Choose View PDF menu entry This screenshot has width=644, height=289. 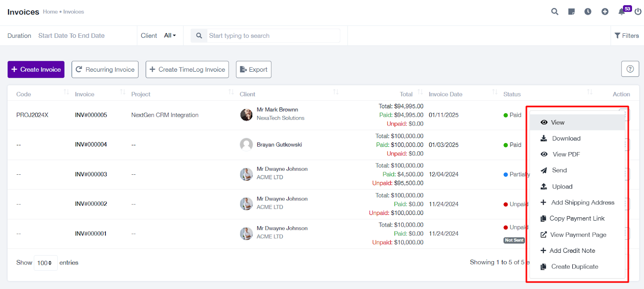tap(577, 154)
